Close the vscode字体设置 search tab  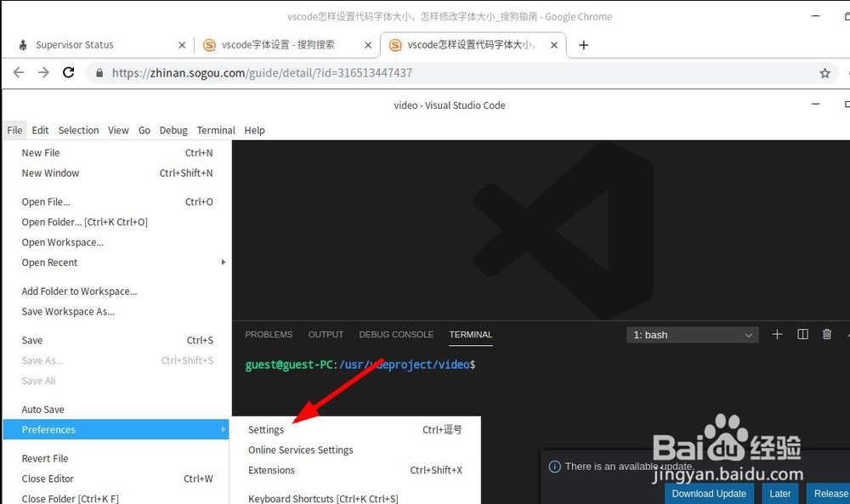point(368,46)
